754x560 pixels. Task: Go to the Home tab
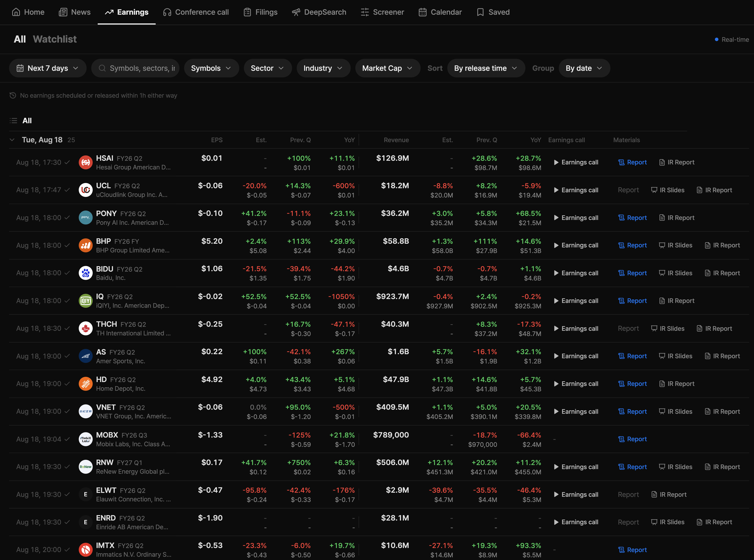coord(28,12)
